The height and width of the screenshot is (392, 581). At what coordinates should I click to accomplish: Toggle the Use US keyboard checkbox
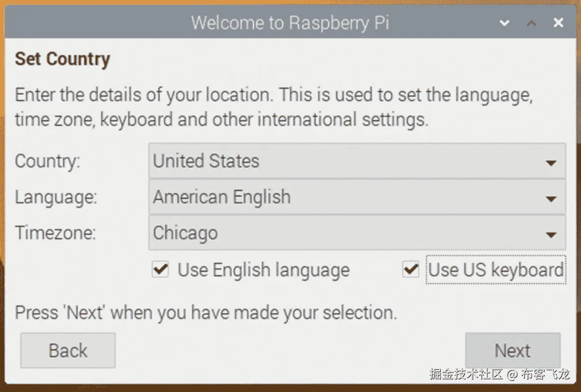pos(410,270)
